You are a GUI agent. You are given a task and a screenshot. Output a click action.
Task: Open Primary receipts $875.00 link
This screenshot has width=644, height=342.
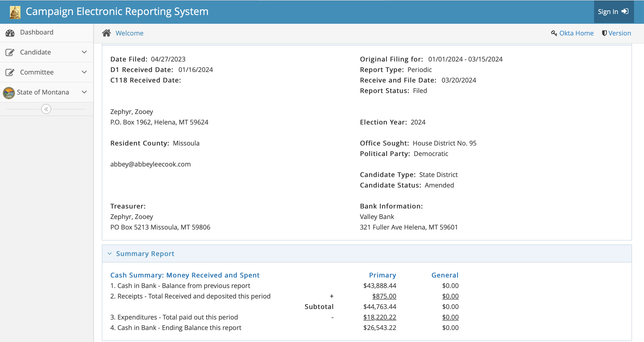(x=384, y=296)
